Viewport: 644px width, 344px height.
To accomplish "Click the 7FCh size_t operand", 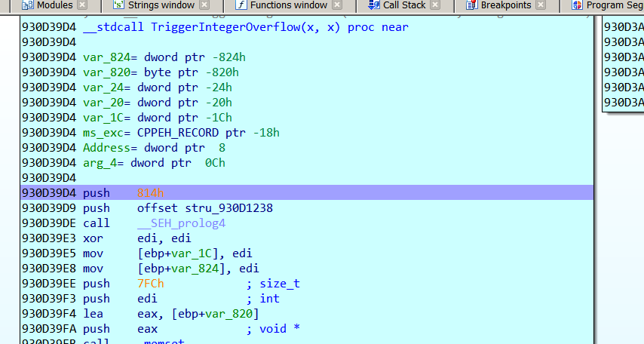I will 150,284.
